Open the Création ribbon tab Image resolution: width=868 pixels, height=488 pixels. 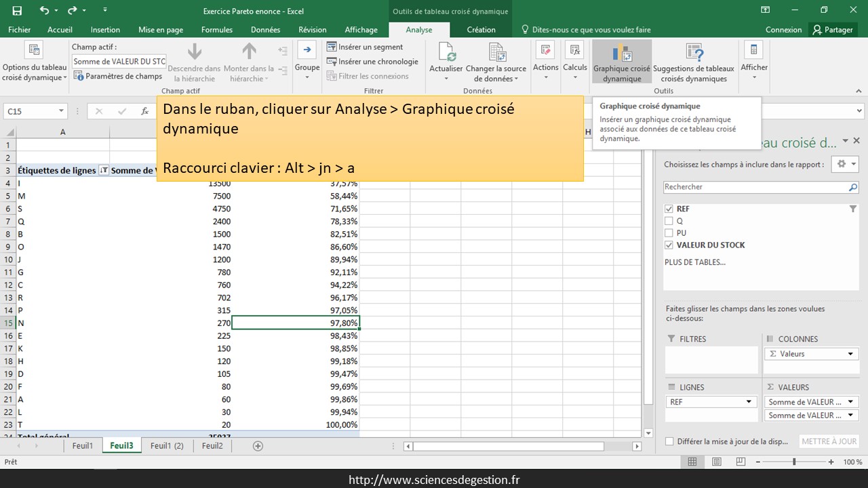[x=481, y=30]
